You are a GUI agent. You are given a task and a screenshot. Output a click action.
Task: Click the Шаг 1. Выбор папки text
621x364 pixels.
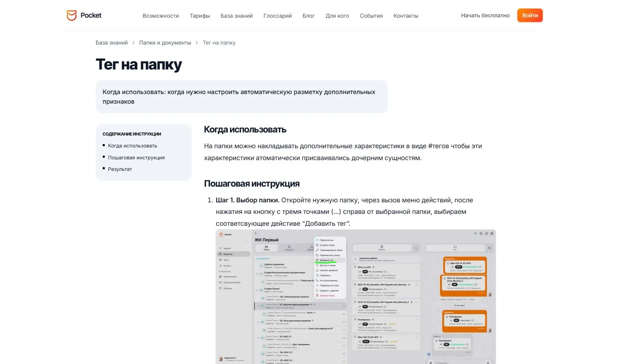pos(248,200)
